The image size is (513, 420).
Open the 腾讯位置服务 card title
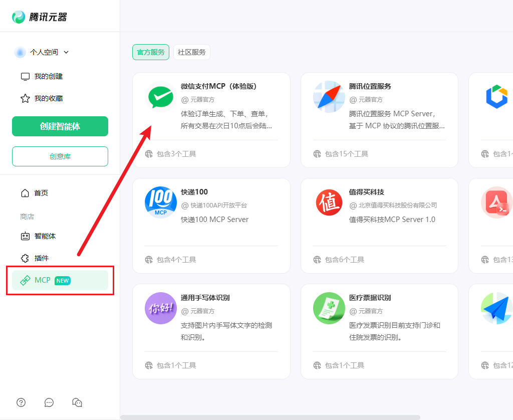[x=370, y=86]
